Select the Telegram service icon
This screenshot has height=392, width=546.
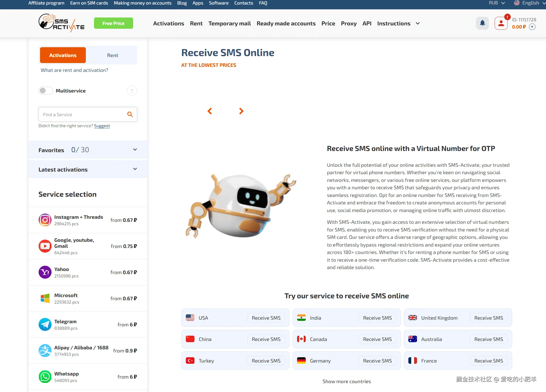pos(45,324)
